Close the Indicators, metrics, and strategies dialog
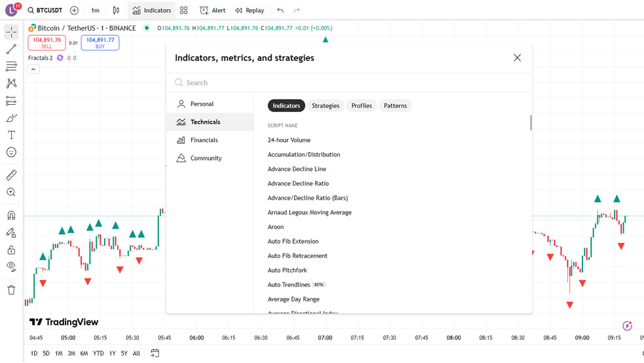This screenshot has width=644, height=363. (x=517, y=58)
